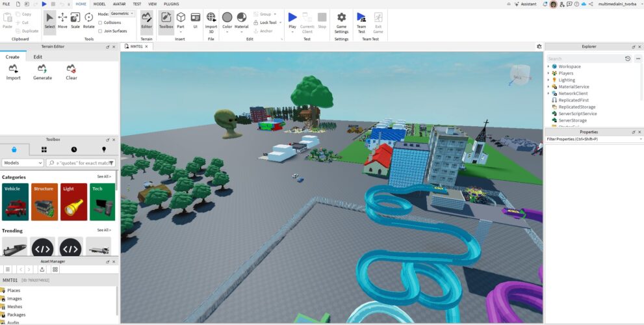Choose the Rotate tool
The image size is (644, 325).
89,20
